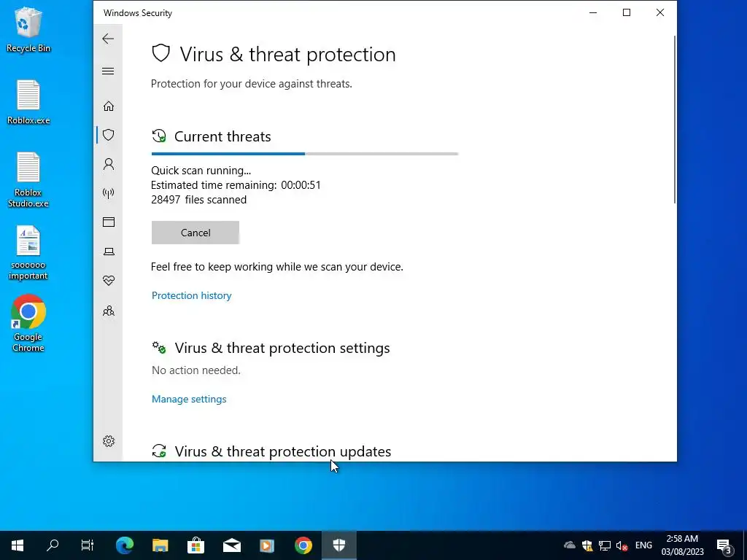Open Account protection person icon
The height and width of the screenshot is (560, 747).
(x=109, y=164)
